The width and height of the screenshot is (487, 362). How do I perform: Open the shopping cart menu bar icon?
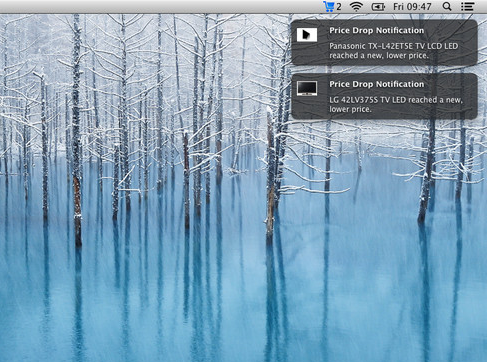(x=329, y=7)
